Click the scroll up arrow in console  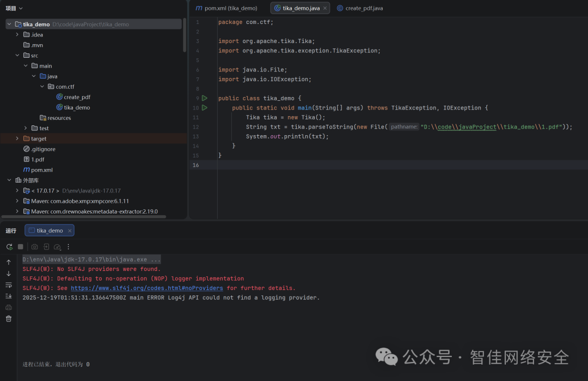point(9,262)
